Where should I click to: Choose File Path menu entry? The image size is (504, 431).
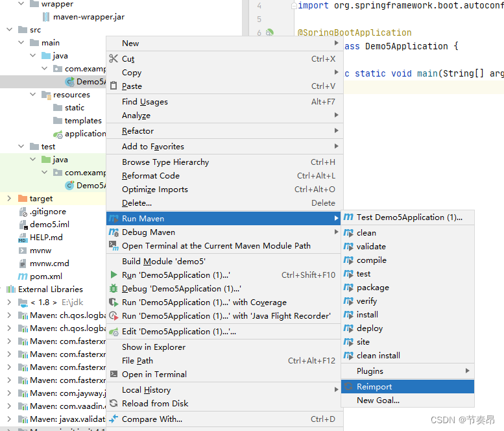(x=224, y=360)
